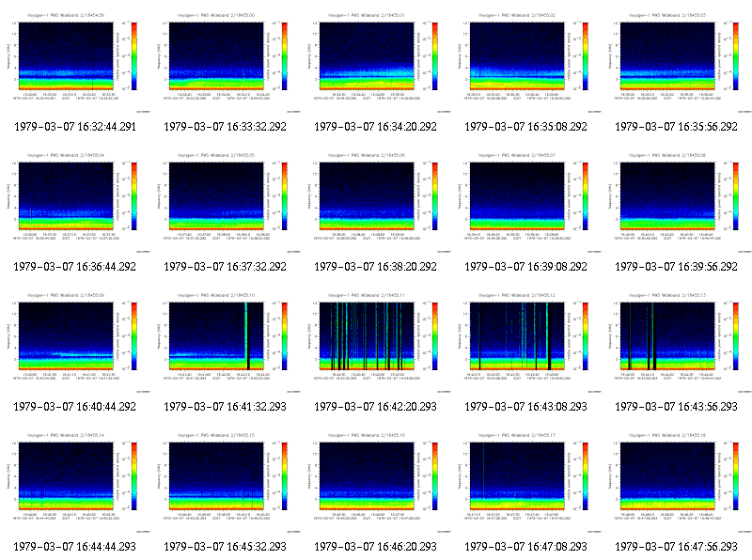Click timestamp text 1979-03-07 16:37:32.292
This screenshot has height=560, width=752.
pos(225,267)
